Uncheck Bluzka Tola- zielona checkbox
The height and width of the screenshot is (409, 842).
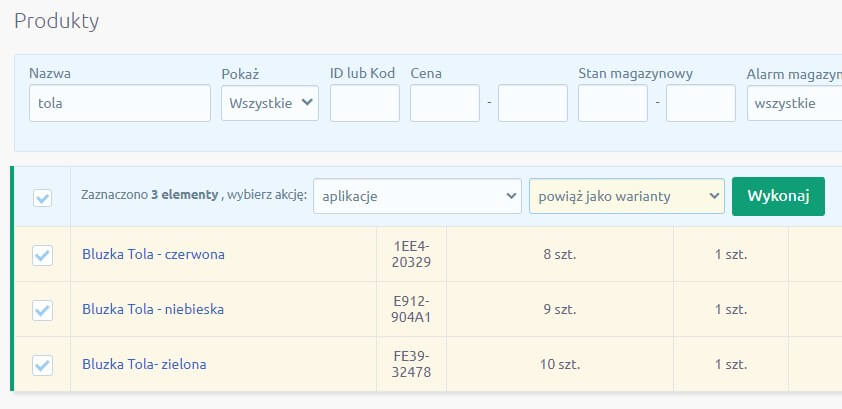click(x=42, y=366)
